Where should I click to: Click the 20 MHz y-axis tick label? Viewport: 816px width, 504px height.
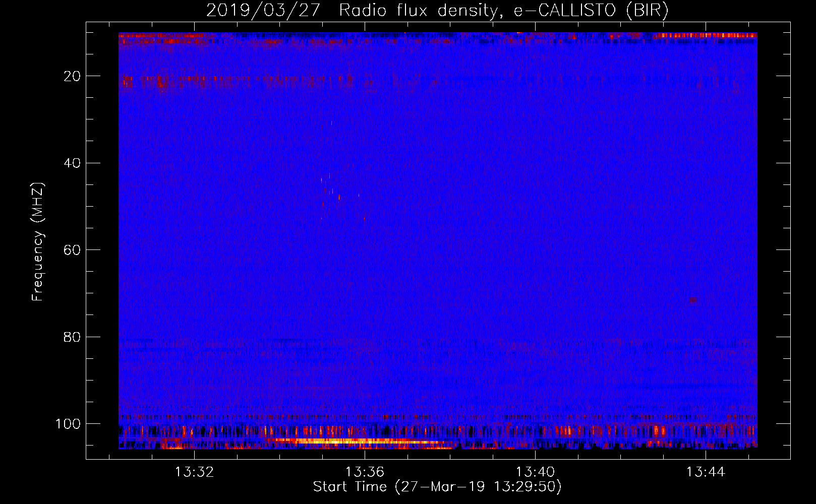point(73,76)
